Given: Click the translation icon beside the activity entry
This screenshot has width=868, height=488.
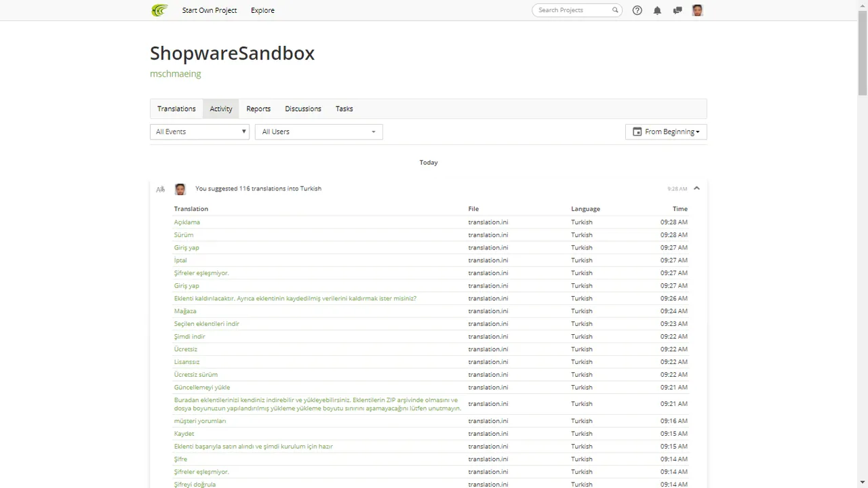Looking at the screenshot, I should click(161, 189).
